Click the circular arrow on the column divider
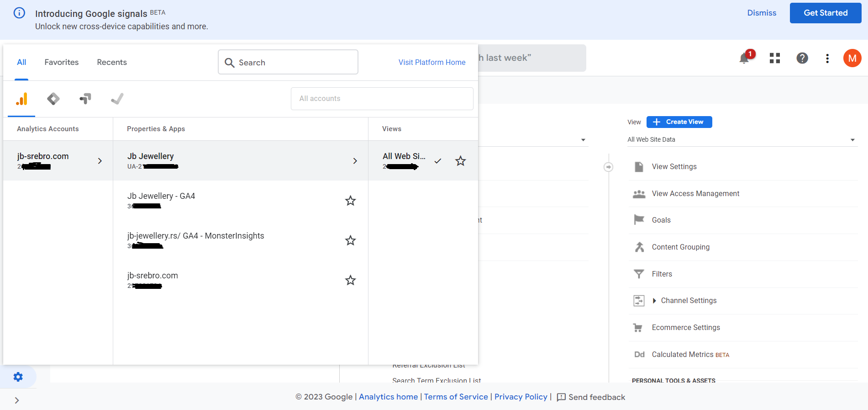This screenshot has width=868, height=410. pyautogui.click(x=608, y=167)
